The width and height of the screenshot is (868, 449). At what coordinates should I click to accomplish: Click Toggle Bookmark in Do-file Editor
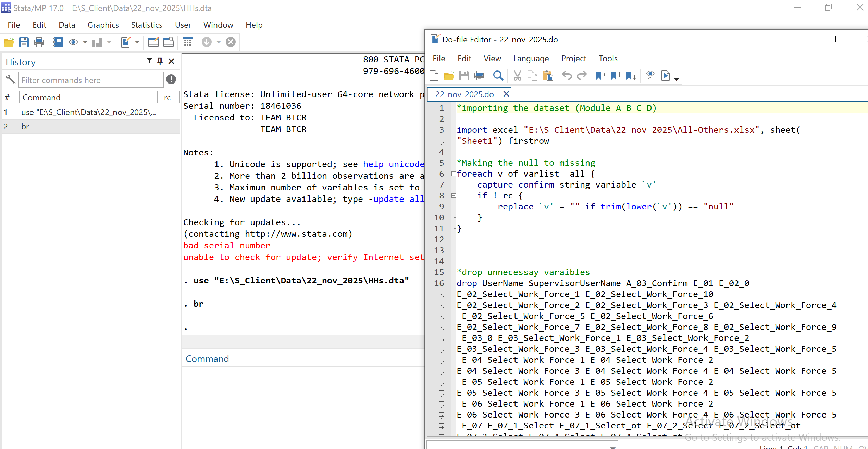click(x=600, y=76)
